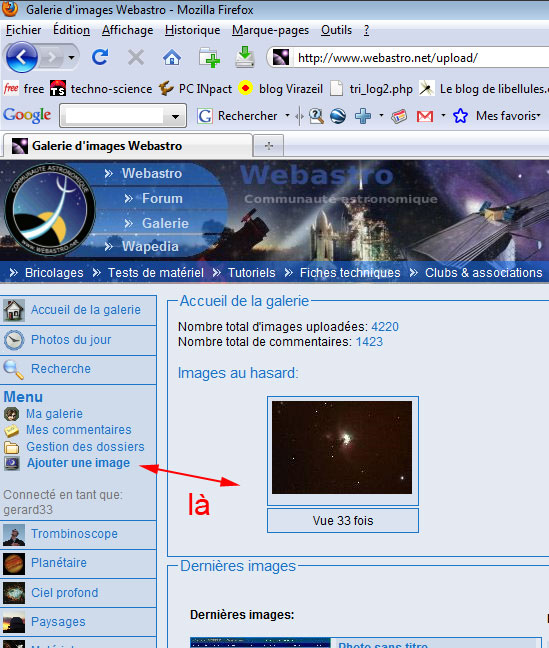Open the Édition menu
549x648 pixels.
pos(72,30)
